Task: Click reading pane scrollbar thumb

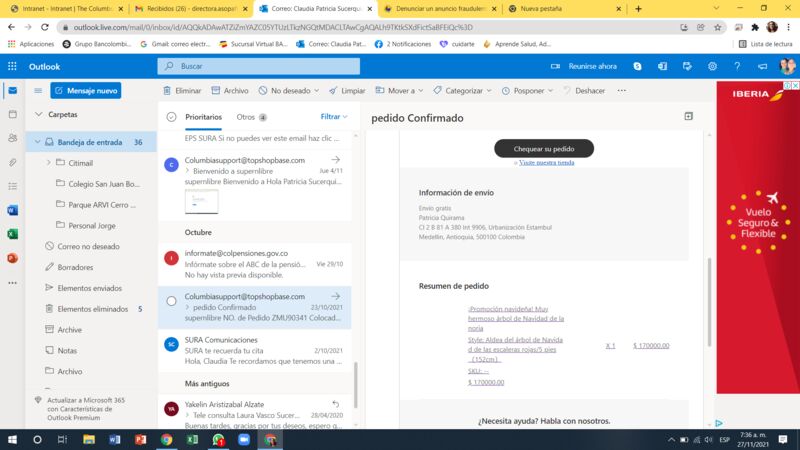Action: tap(709, 303)
